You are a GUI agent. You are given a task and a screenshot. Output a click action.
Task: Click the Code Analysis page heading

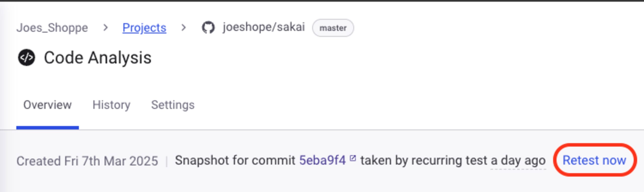98,58
